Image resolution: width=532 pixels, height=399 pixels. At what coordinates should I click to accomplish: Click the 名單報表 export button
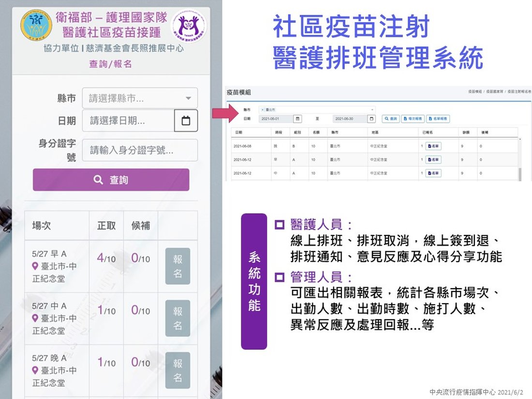click(438, 118)
